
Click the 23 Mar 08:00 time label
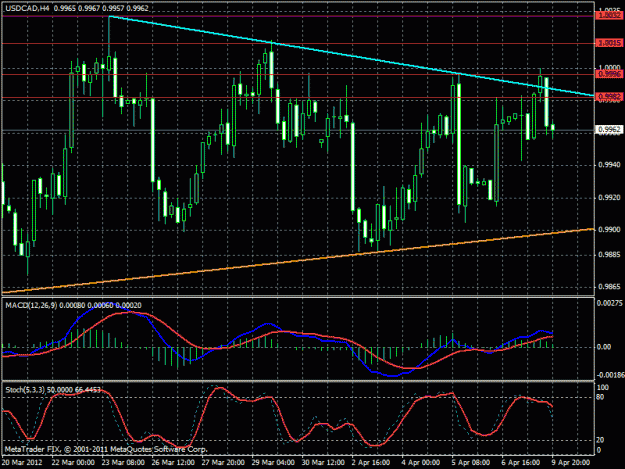[x=123, y=463]
